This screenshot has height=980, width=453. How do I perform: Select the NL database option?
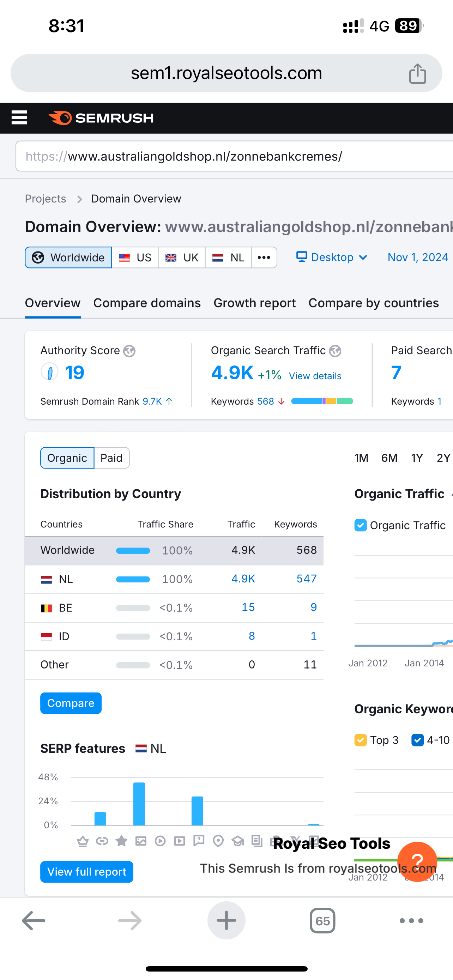point(228,258)
